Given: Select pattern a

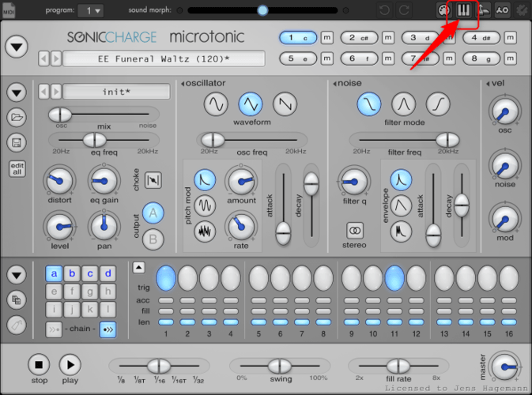Looking at the screenshot, I should [54, 273].
